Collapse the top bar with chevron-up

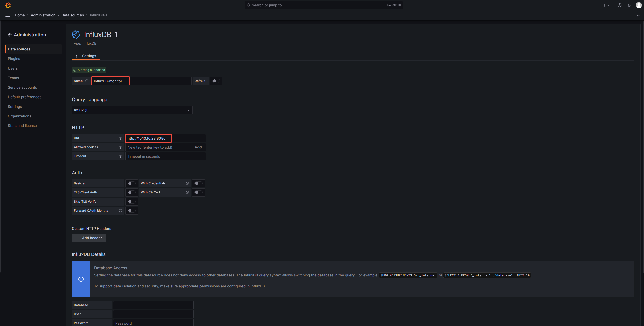point(638,15)
